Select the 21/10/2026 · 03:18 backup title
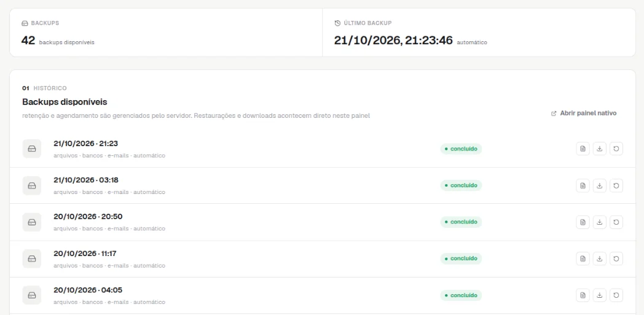Viewport: 644px width, 315px height. click(x=86, y=180)
